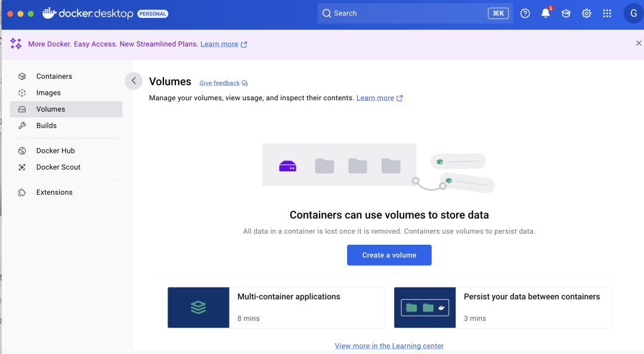Open Docker Scout from sidebar
The height and width of the screenshot is (354, 644).
click(x=66, y=167)
